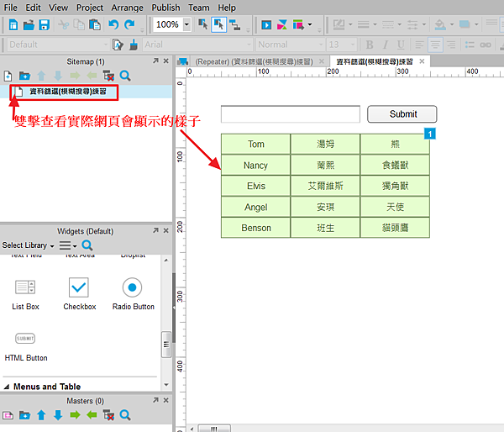
Task: Click the Copy icon in toolbar
Action: (x=79, y=24)
